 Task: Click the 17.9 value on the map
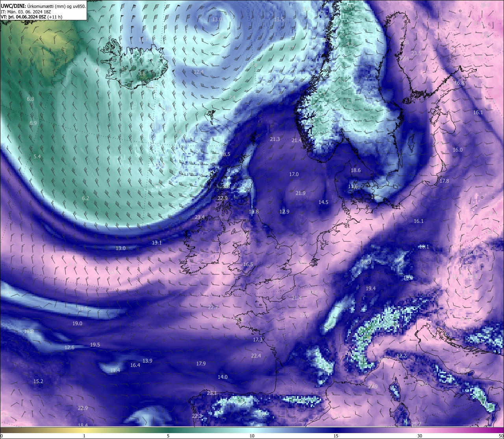tap(201, 364)
